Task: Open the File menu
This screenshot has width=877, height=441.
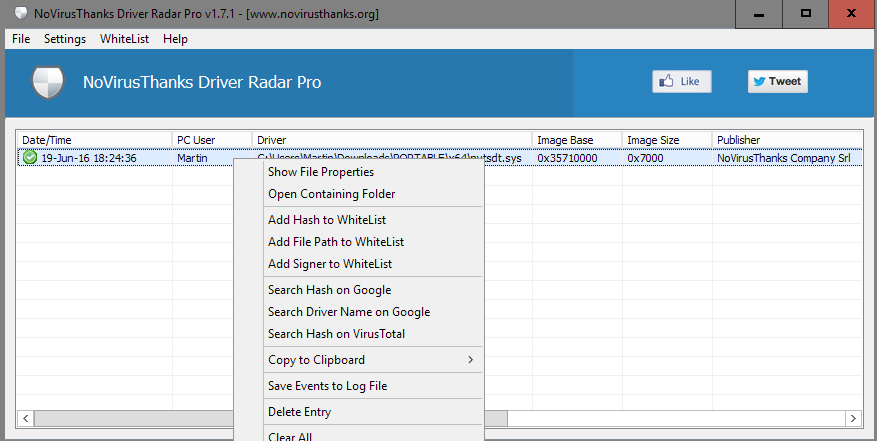Action: (x=21, y=39)
